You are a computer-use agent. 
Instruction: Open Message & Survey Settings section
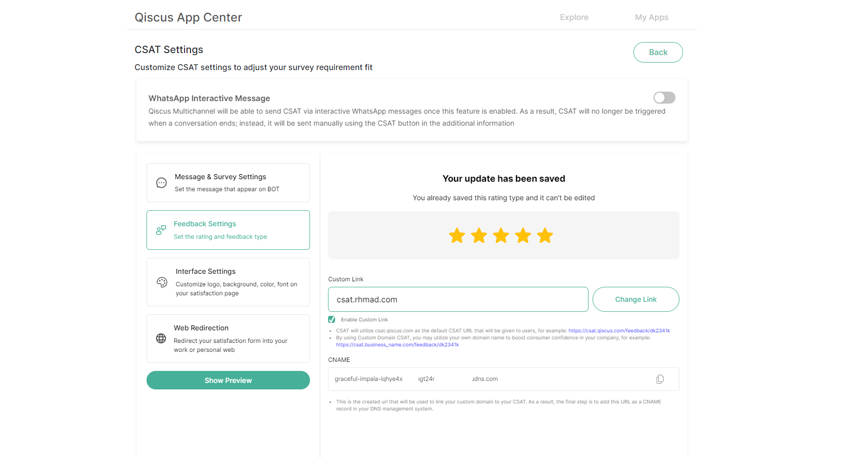[228, 183]
